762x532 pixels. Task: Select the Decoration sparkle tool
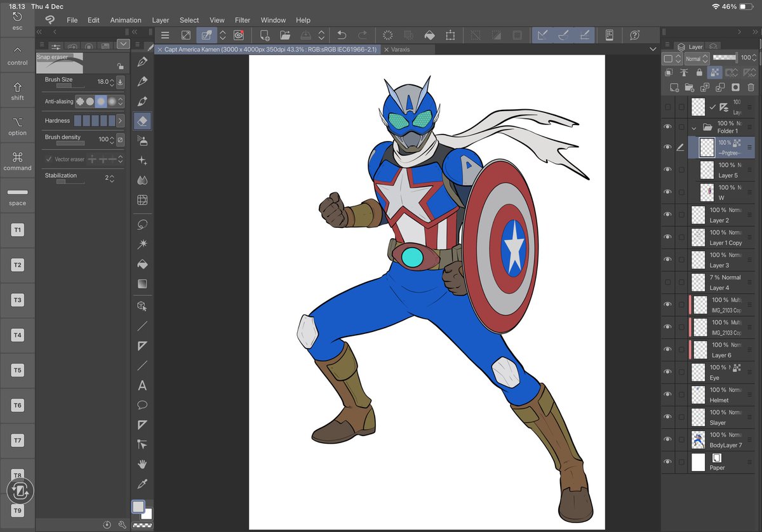tap(142, 161)
